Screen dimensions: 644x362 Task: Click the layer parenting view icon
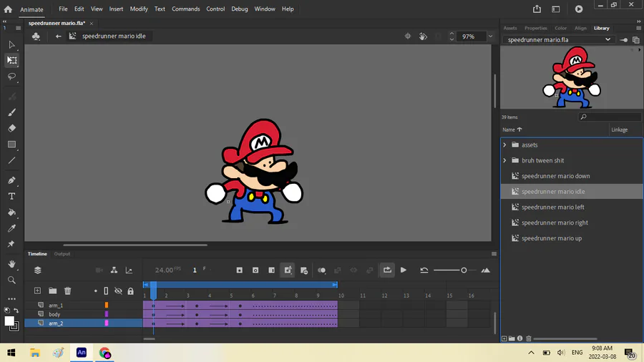pos(114,270)
